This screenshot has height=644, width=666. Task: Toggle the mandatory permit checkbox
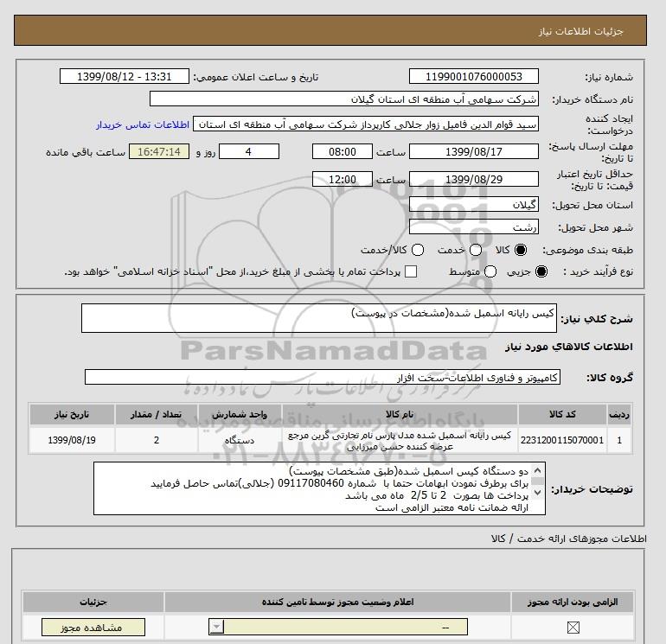click(573, 627)
